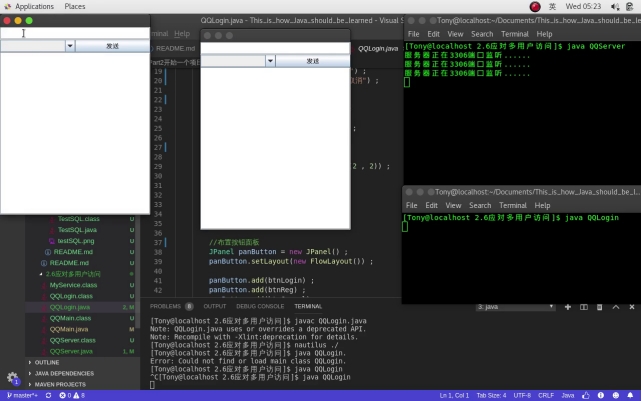The width and height of the screenshot is (642, 401).
Task: Select MyService.class in explorer
Action: pos(73,285)
